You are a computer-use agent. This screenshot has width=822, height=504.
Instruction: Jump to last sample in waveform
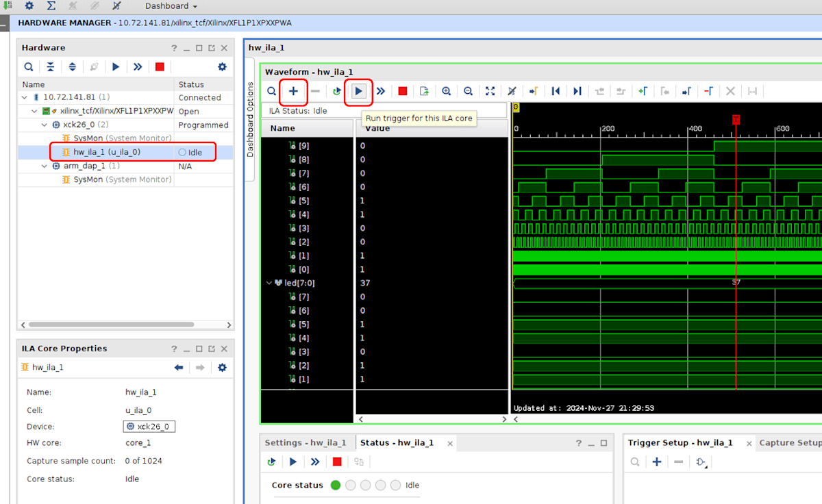[x=577, y=91]
